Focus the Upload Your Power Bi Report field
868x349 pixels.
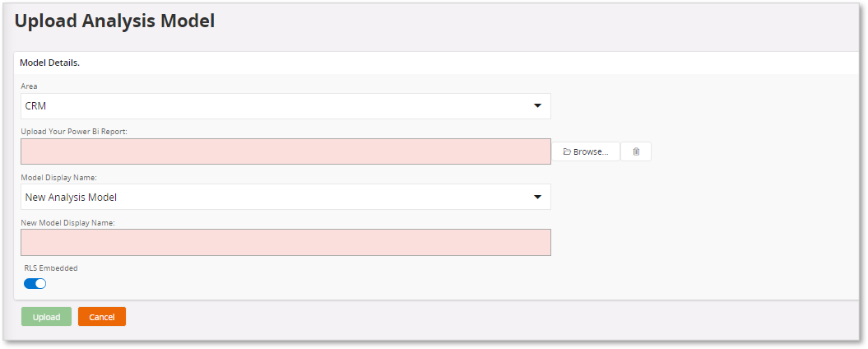click(285, 151)
